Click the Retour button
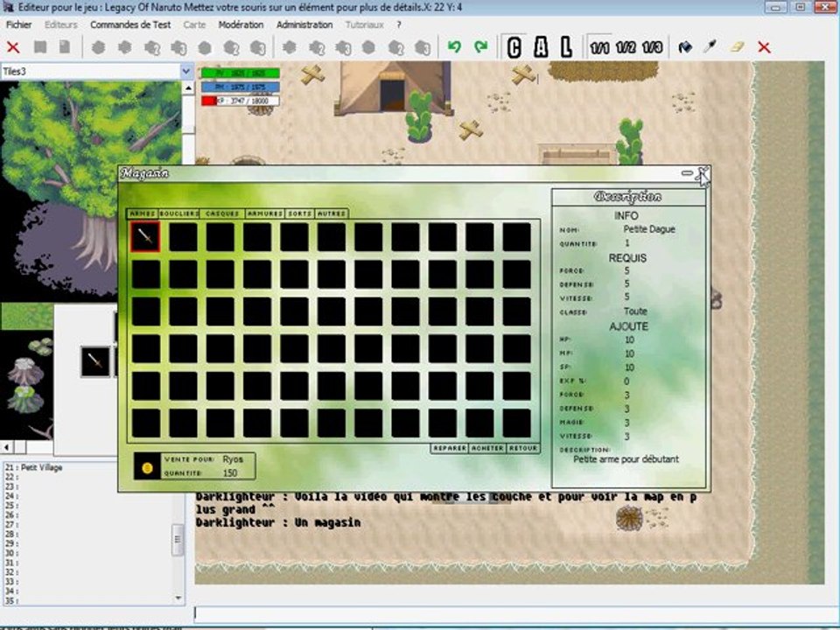Screen dimensions: 840x630 click(523, 448)
